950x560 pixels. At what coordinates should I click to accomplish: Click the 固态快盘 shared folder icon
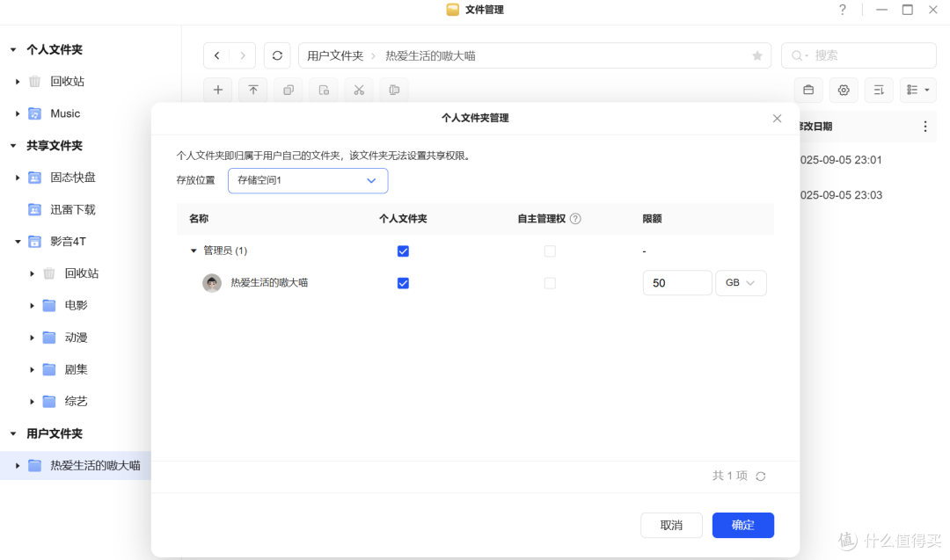point(35,178)
